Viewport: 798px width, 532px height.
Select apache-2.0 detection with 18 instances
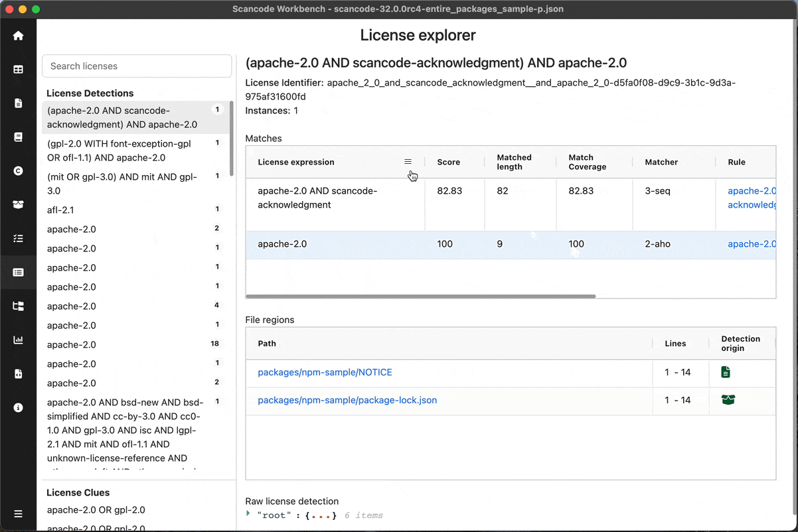coord(135,344)
